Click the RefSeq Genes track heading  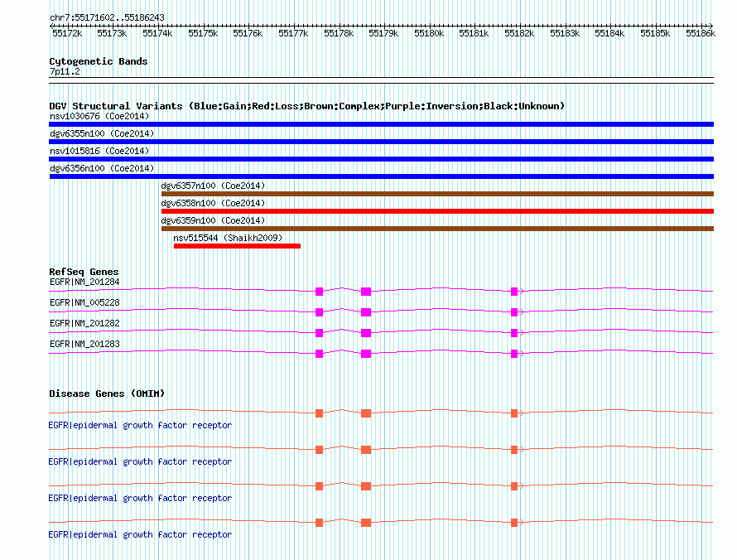click(x=84, y=272)
